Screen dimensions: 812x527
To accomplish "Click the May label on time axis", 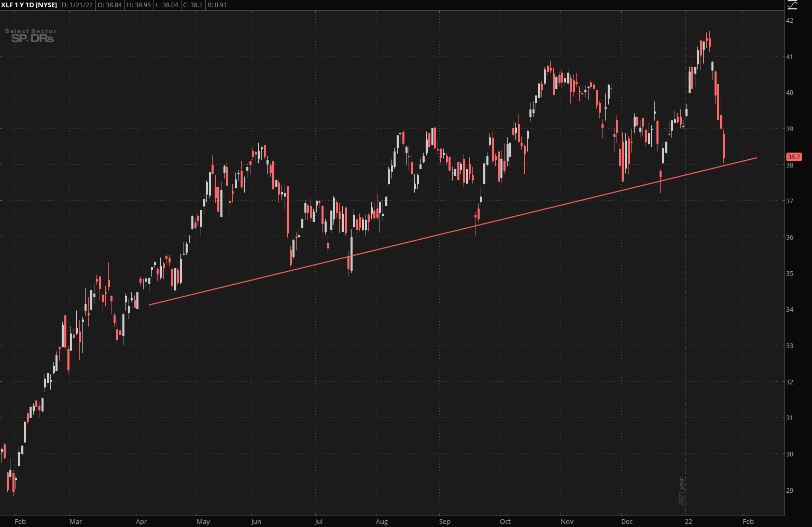I will (203, 521).
